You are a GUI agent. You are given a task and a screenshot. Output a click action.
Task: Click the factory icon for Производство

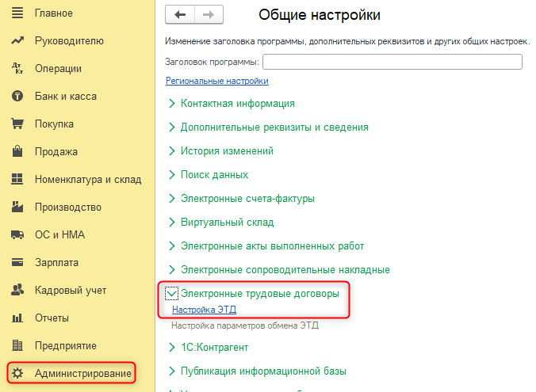pos(17,207)
